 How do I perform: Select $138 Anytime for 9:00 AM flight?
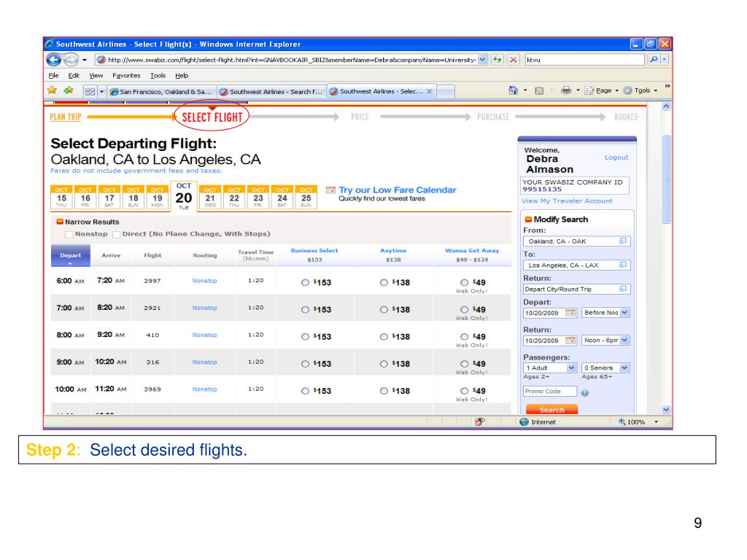[384, 364]
